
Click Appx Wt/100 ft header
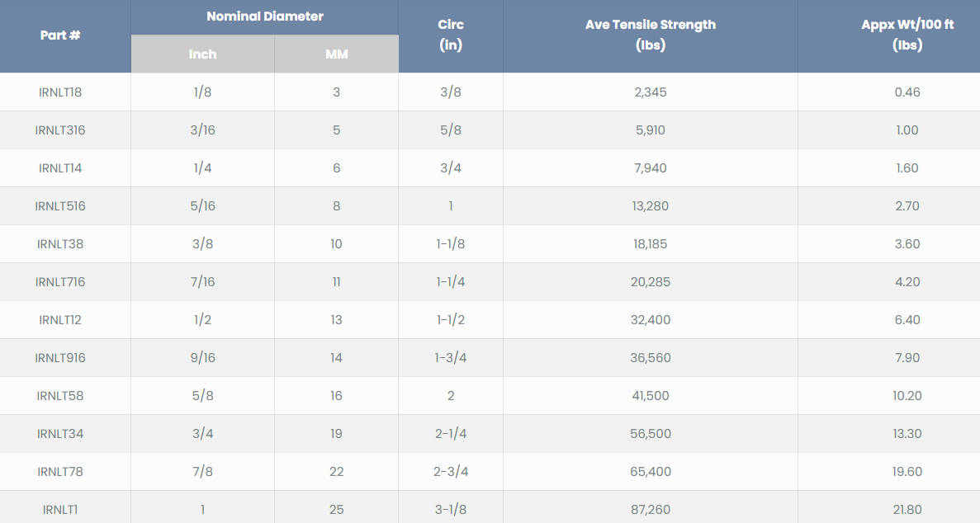907,35
